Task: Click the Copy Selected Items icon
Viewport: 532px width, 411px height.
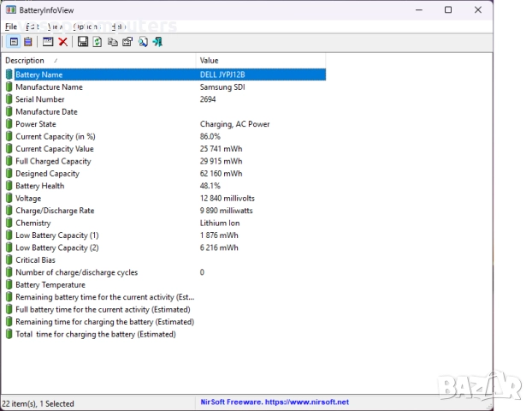Action: tap(113, 42)
